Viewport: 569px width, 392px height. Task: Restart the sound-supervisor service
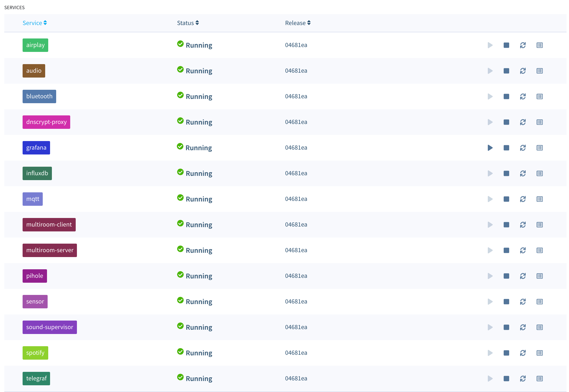[523, 327]
